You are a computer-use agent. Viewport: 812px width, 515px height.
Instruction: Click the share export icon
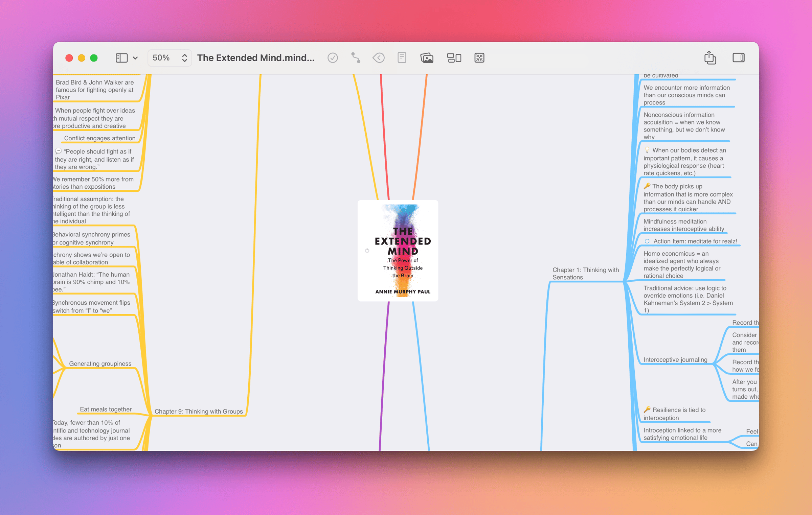tap(710, 57)
